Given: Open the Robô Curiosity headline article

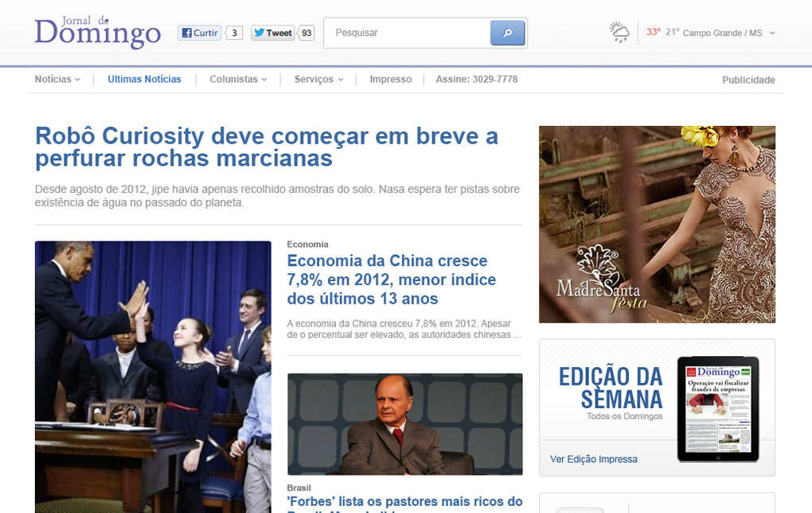Looking at the screenshot, I should coord(267,147).
